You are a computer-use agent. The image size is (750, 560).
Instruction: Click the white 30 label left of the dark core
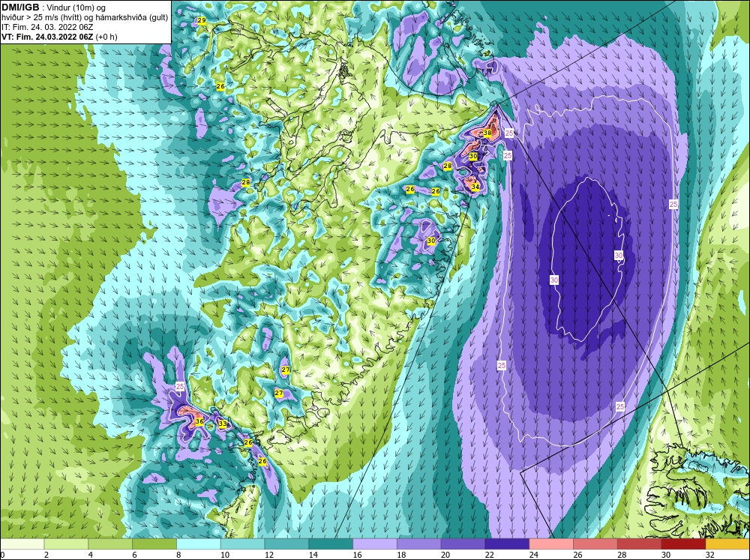point(554,280)
